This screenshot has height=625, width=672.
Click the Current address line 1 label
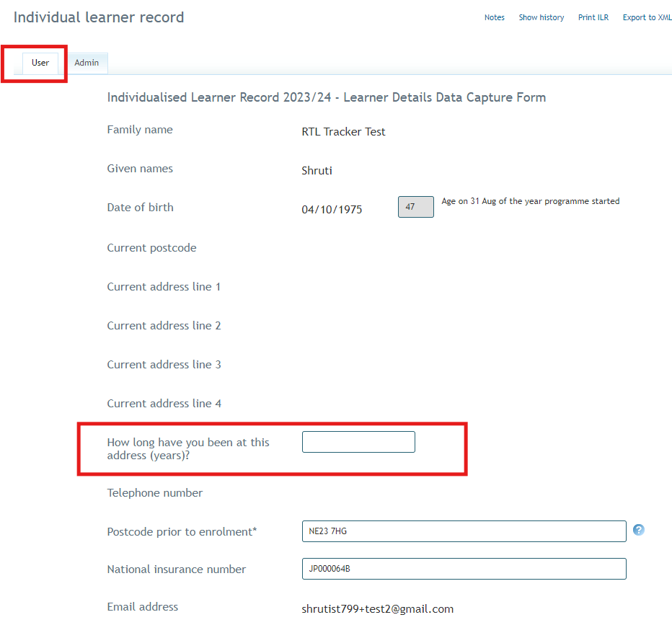click(x=164, y=287)
